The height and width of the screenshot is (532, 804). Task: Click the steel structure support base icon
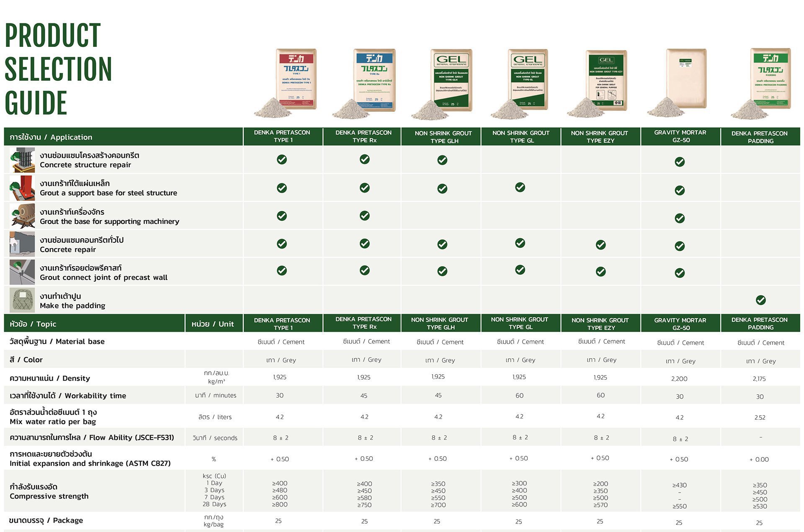click(22, 188)
